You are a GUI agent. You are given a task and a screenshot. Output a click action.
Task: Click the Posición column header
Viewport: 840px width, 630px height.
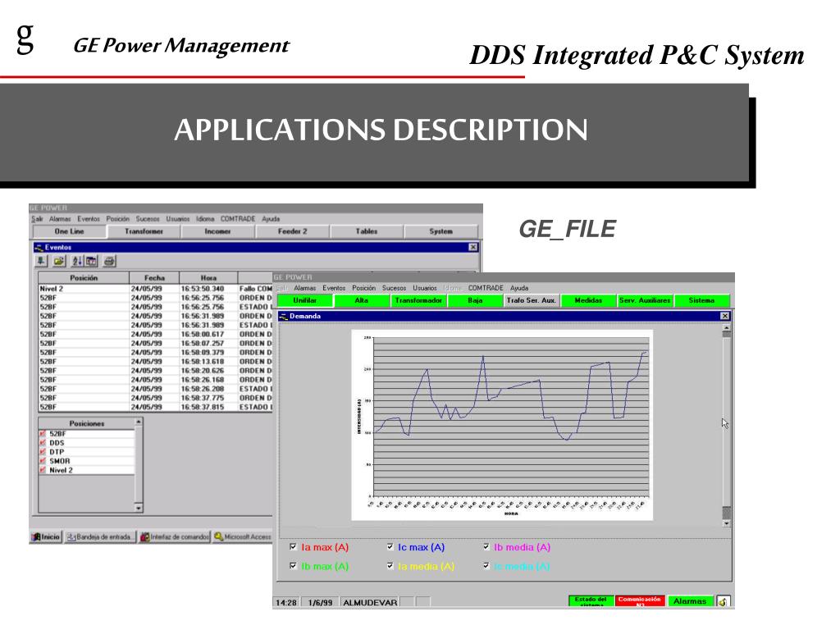click(84, 278)
